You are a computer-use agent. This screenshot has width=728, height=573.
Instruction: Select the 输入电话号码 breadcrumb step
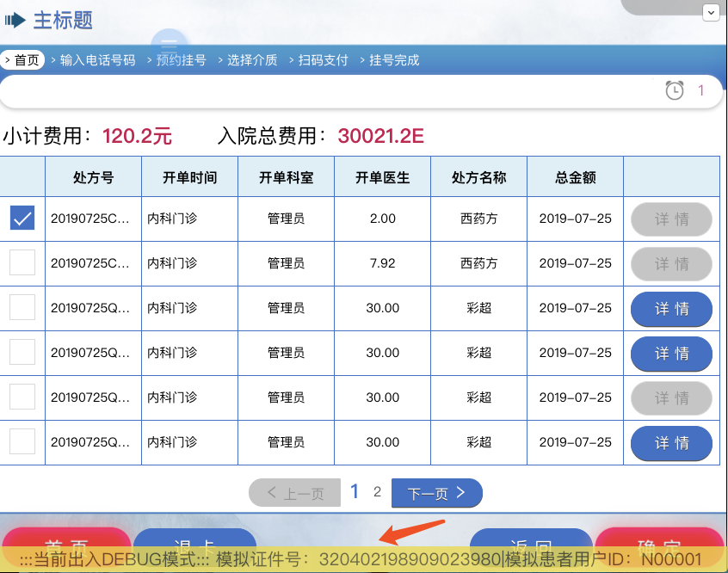tap(93, 60)
